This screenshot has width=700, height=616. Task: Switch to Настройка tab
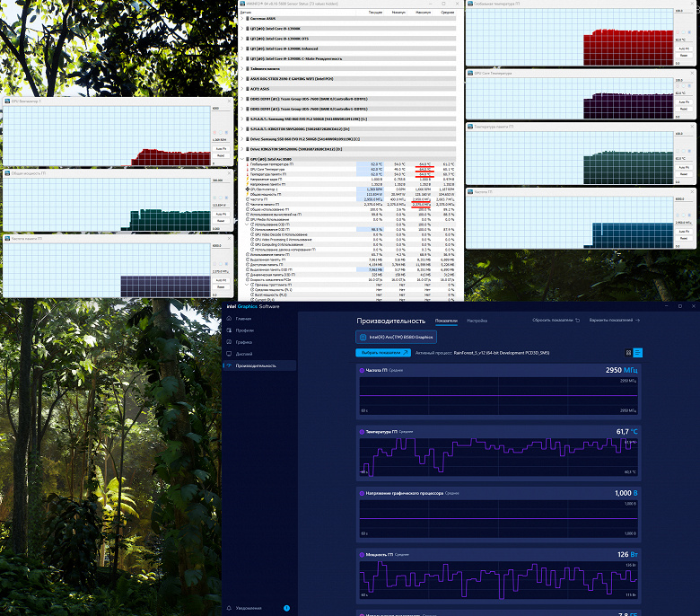(477, 321)
